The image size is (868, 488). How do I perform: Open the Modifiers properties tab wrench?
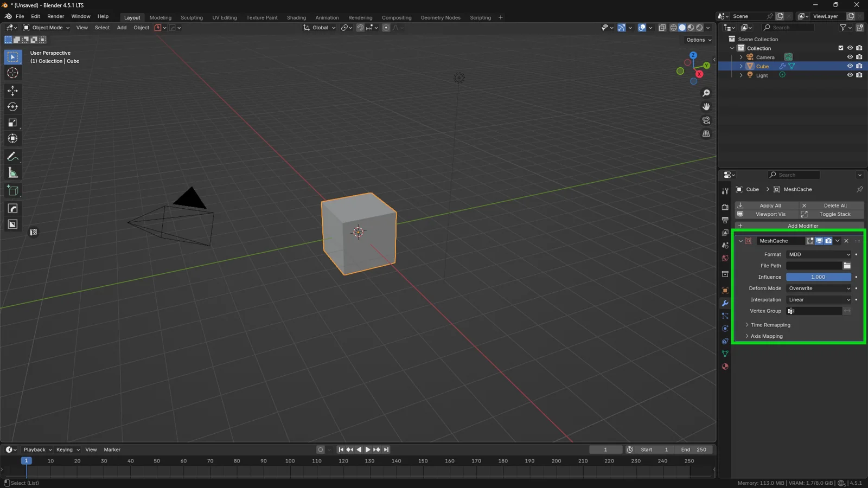click(725, 303)
